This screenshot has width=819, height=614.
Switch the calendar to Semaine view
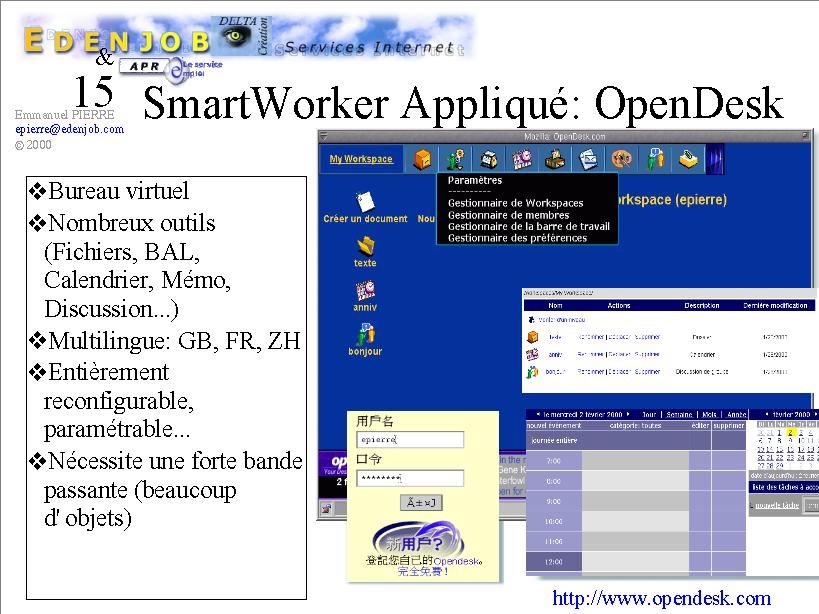(679, 415)
